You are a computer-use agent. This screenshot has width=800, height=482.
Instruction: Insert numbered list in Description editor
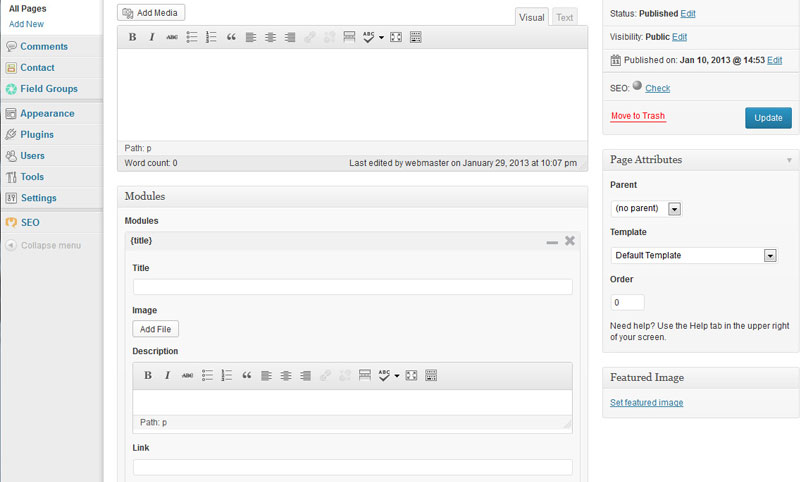[227, 375]
